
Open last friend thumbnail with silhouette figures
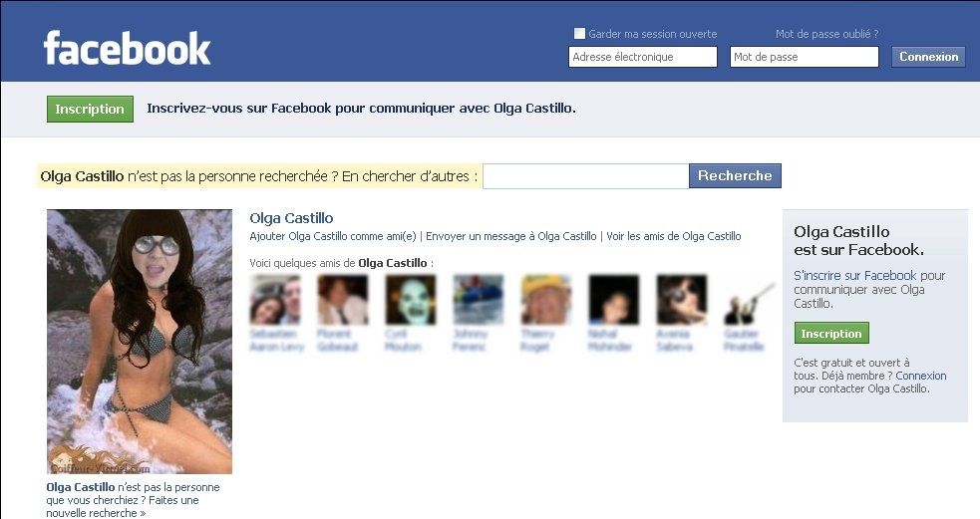click(x=750, y=300)
